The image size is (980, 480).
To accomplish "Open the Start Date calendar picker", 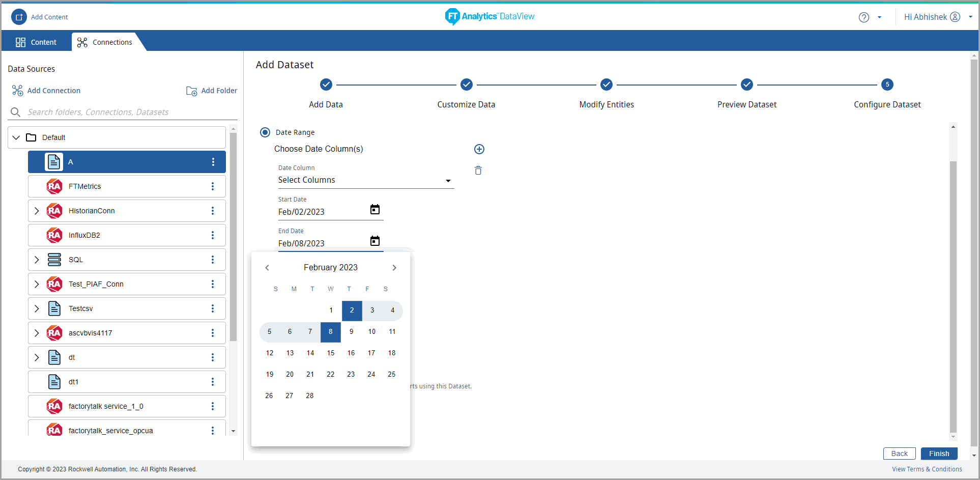I will click(x=374, y=210).
